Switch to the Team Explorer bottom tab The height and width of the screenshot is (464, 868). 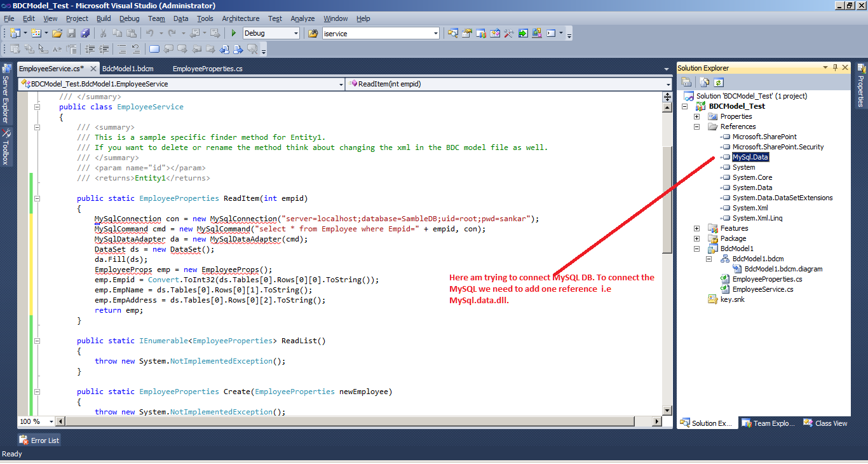767,423
